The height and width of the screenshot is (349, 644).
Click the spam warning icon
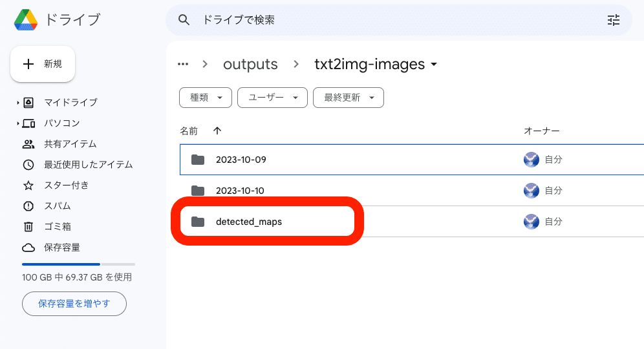pos(28,206)
